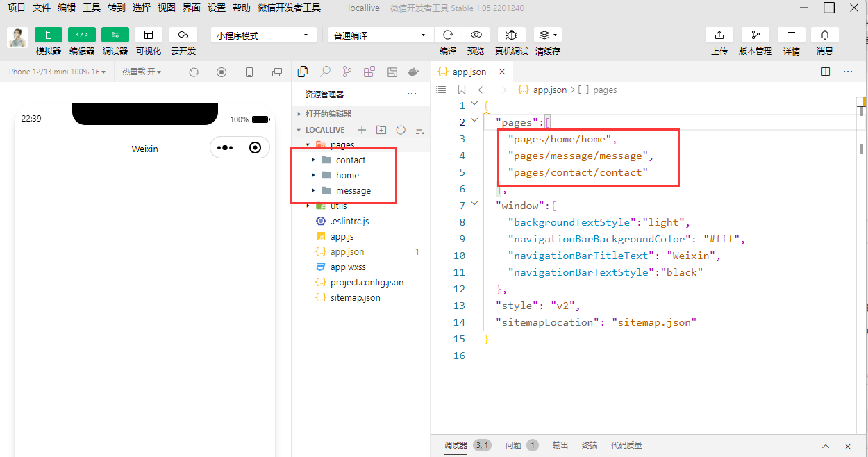Image resolution: width=868 pixels, height=457 pixels.
Task: Select the Explorer files icon in sidebar
Action: [303, 72]
